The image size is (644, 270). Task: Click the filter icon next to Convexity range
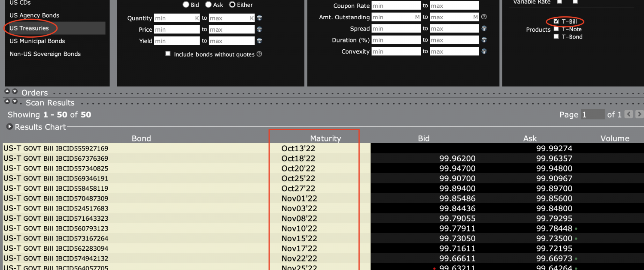click(484, 51)
